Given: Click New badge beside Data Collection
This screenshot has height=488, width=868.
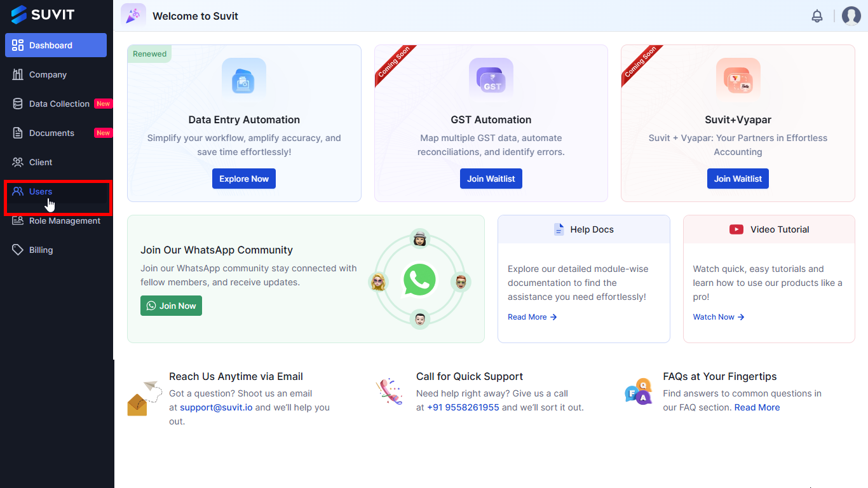Looking at the screenshot, I should [103, 104].
